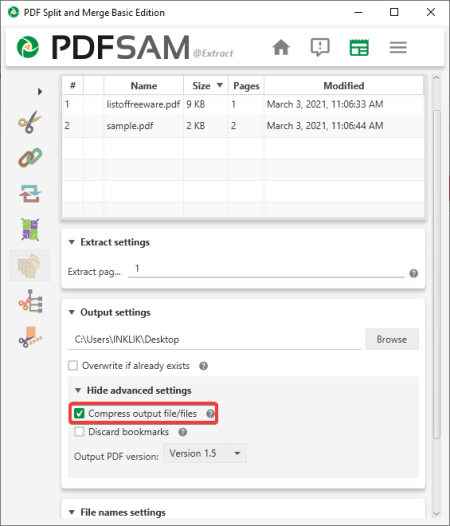
Task: Collapse Hide advanced settings section
Action: tap(78, 390)
